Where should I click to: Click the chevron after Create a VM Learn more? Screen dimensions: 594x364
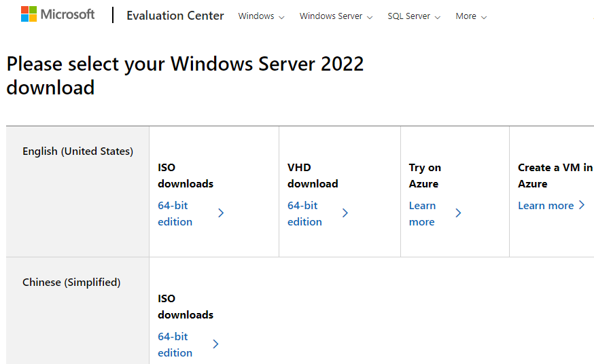click(582, 205)
